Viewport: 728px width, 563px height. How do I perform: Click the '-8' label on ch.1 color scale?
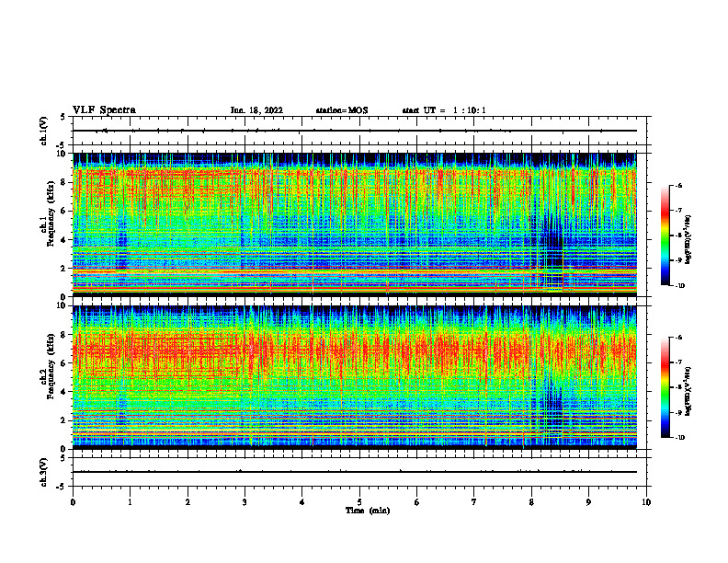pos(678,236)
